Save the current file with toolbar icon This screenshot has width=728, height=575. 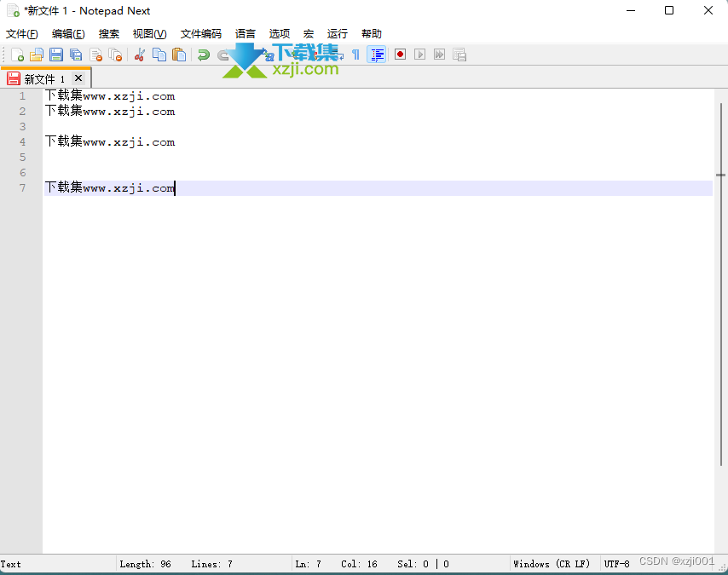(55, 55)
